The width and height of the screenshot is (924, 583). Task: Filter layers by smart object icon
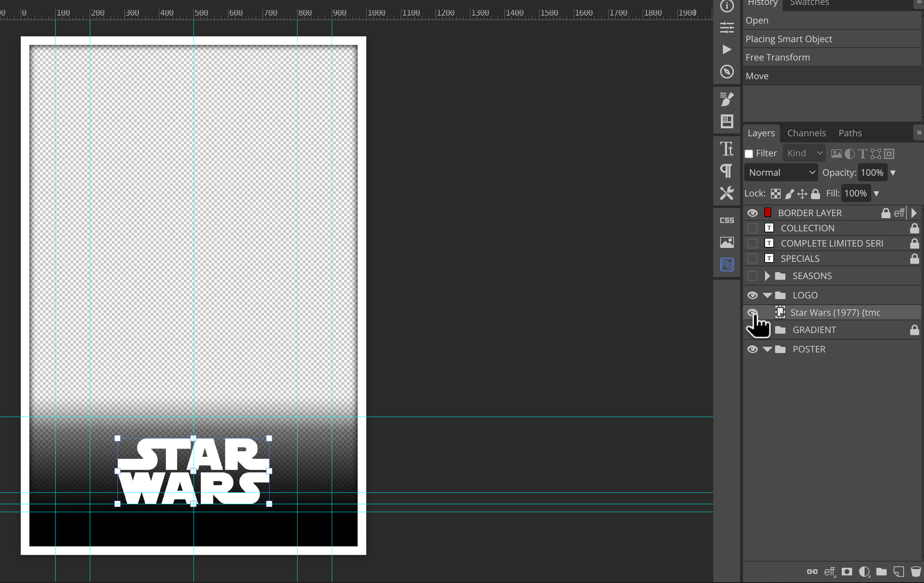(889, 153)
